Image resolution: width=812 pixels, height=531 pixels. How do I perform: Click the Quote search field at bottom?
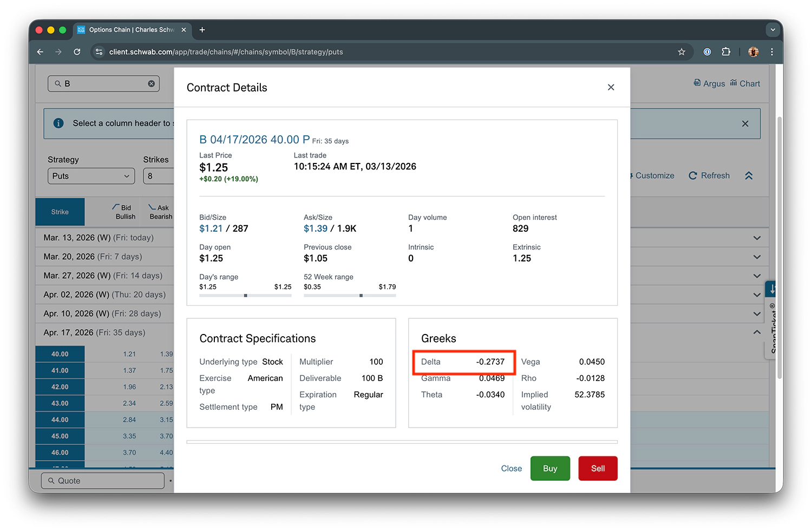103,481
